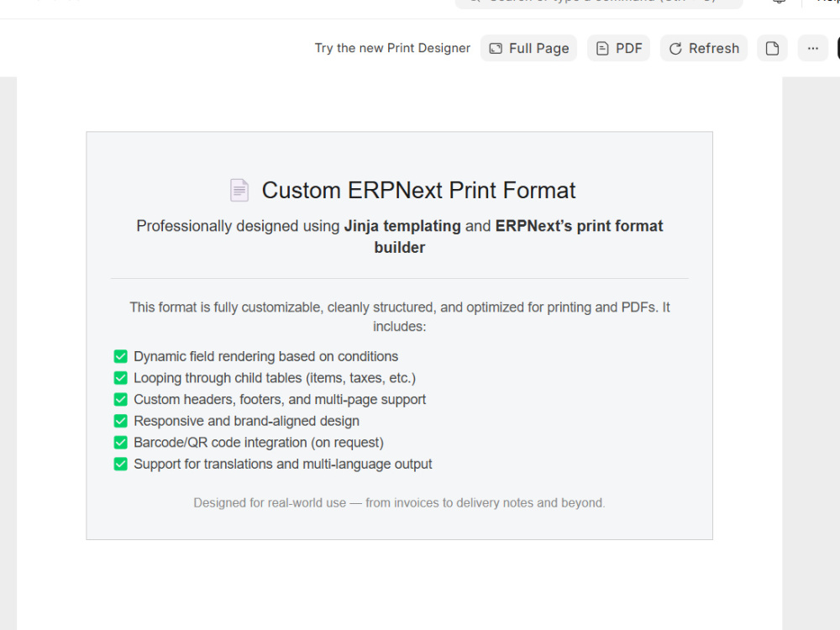Toggle the Looping through child tables checkmark
The height and width of the screenshot is (630, 840).
(120, 378)
